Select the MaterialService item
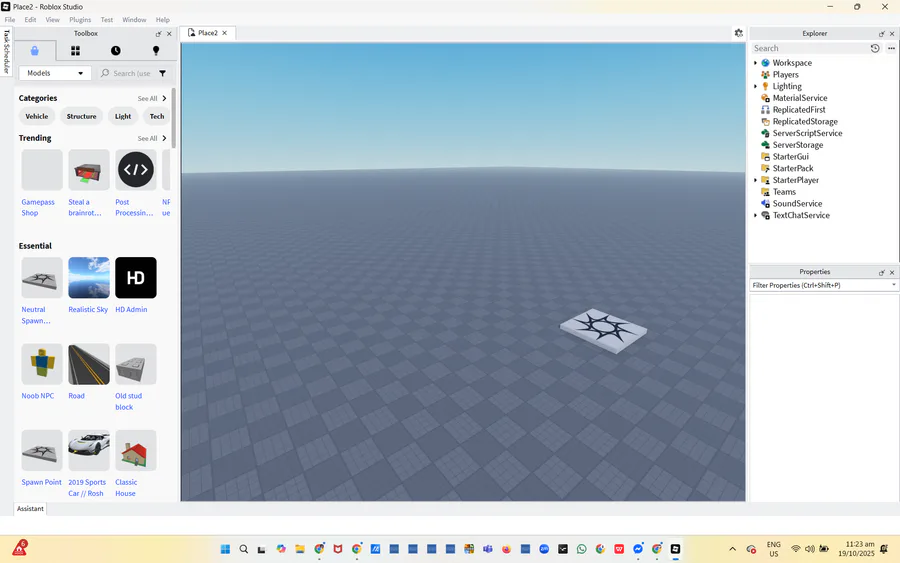This screenshot has width=900, height=563. 800,98
